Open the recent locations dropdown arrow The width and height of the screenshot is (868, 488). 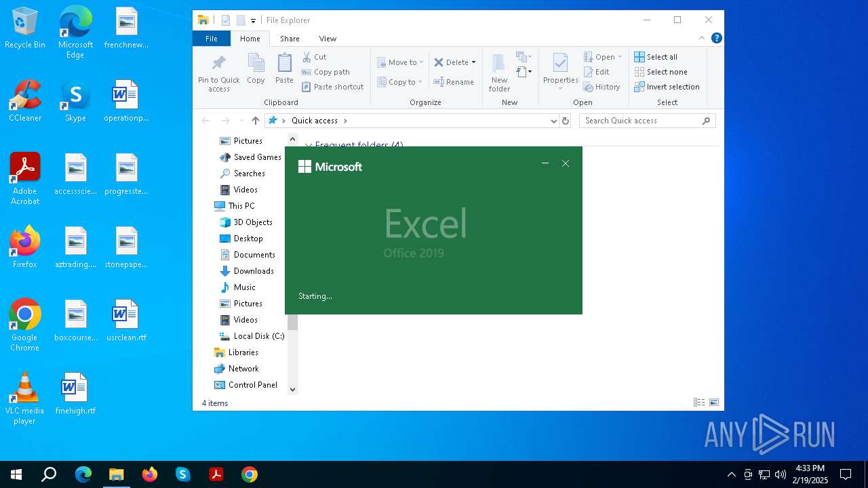pyautogui.click(x=241, y=121)
